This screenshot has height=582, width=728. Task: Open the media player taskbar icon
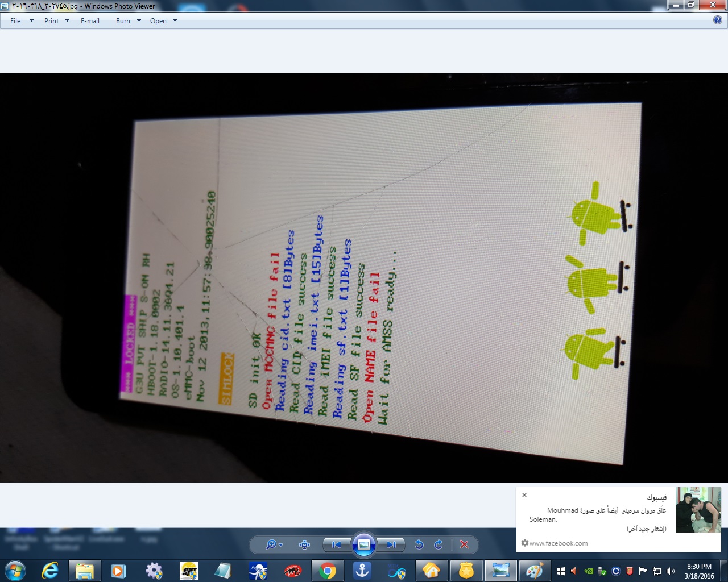[x=118, y=571]
